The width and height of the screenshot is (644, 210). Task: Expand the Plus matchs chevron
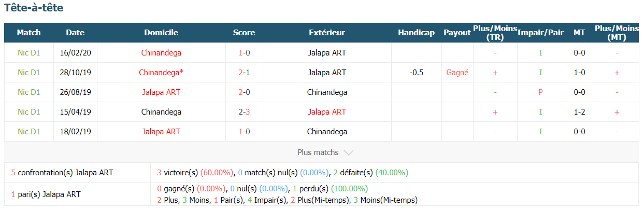click(349, 153)
